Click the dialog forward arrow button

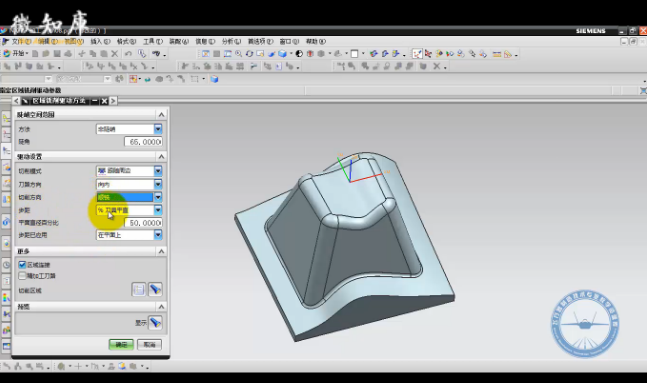click(x=113, y=101)
